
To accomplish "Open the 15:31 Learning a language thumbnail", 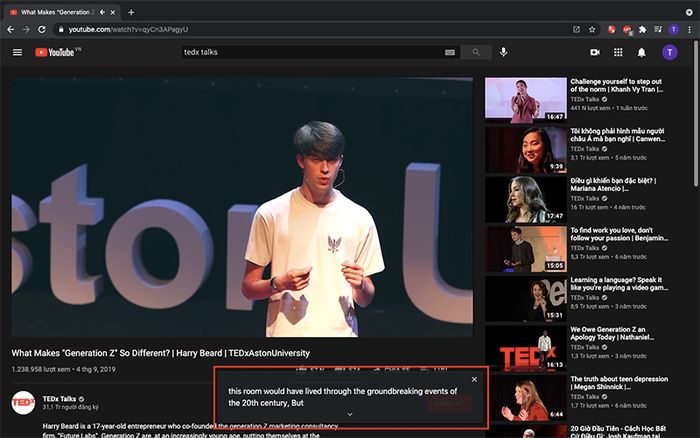I will (x=526, y=298).
